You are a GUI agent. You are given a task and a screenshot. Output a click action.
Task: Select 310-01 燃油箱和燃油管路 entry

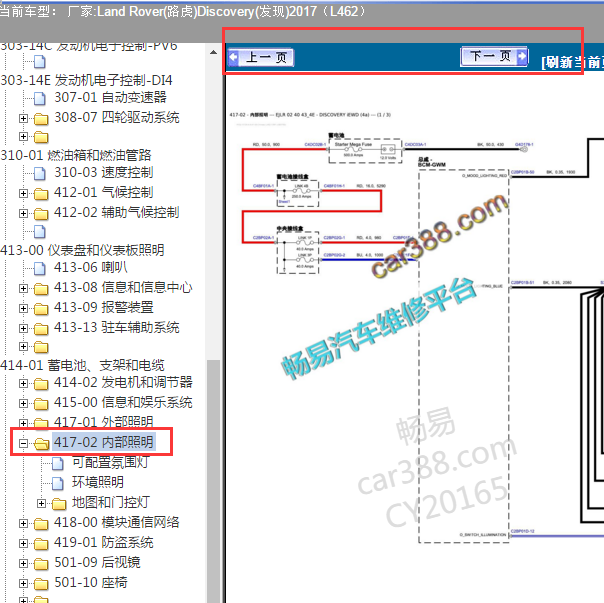[76, 155]
